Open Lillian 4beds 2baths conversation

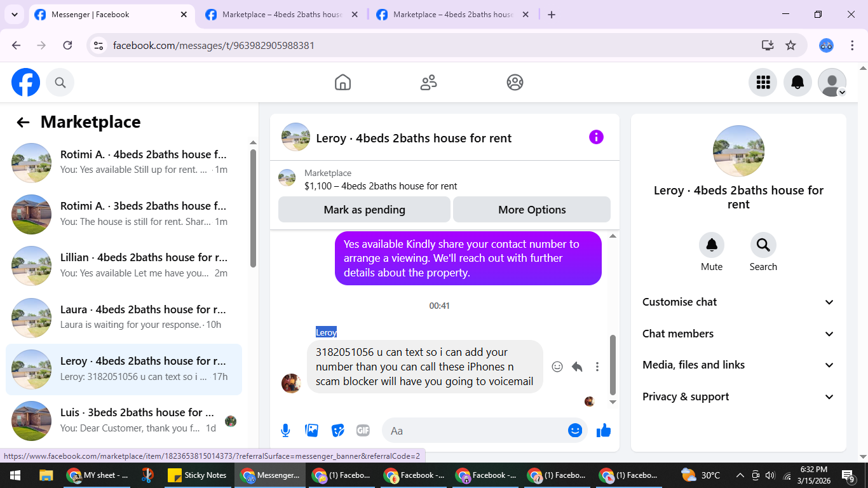[x=124, y=266]
